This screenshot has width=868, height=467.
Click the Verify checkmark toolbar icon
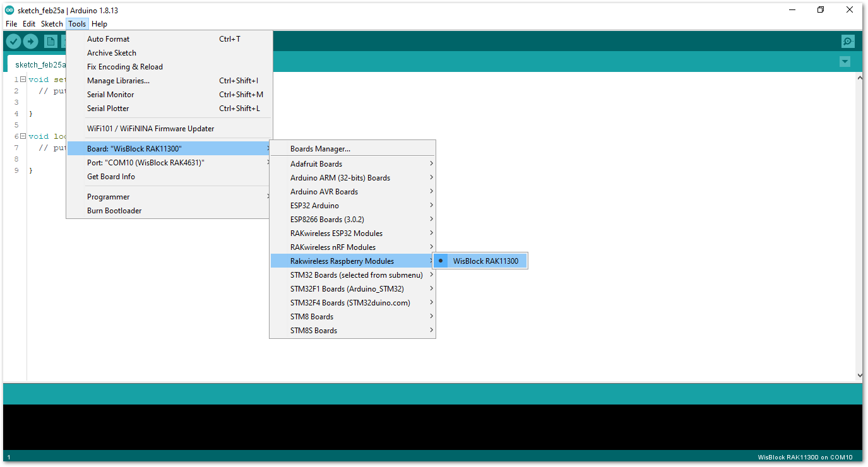[x=13, y=41]
